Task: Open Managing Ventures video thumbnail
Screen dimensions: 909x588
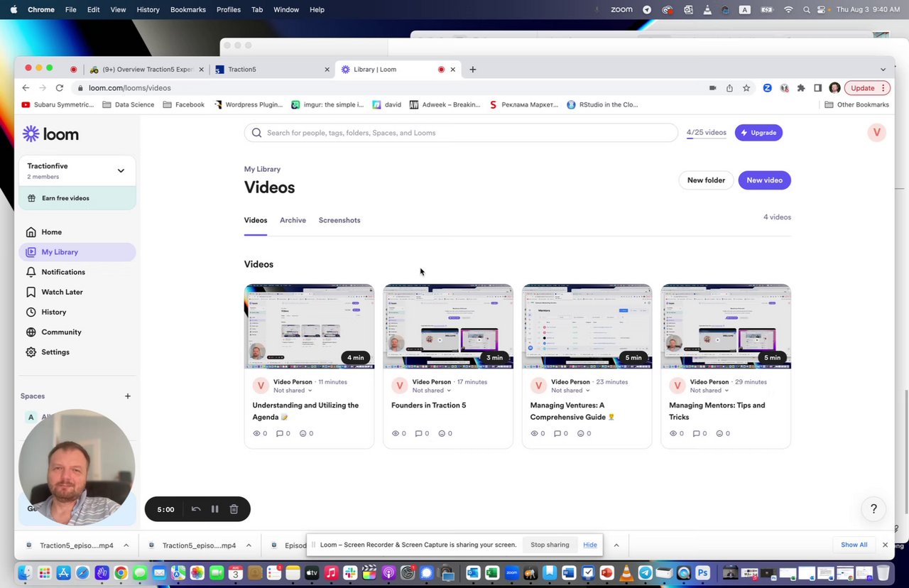Action: [587, 327]
